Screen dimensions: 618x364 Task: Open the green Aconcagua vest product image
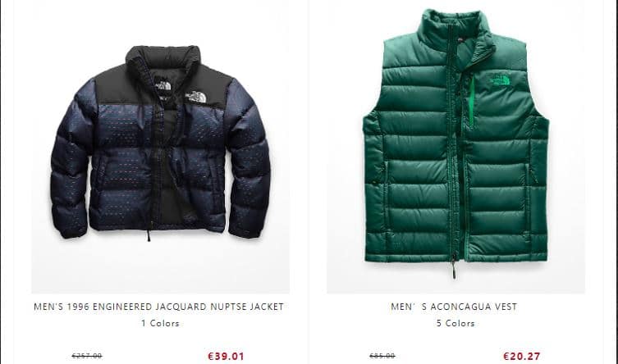coord(455,147)
